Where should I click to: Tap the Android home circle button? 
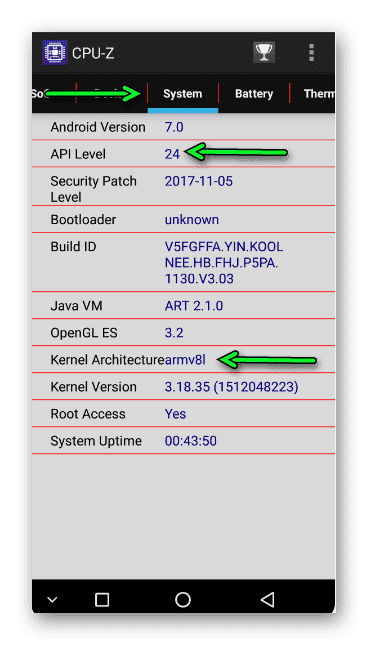pos(183,599)
